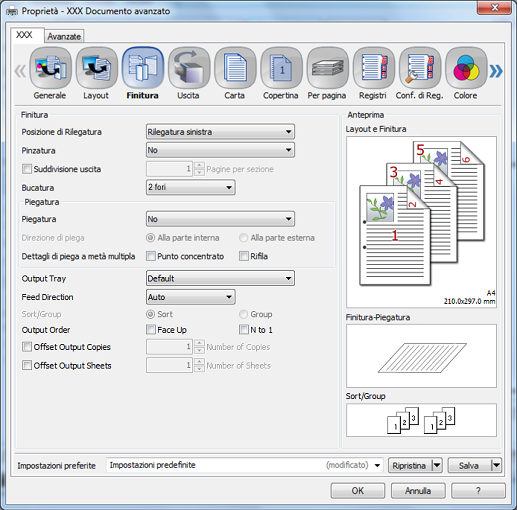This screenshot has height=510, width=517.
Task: Open the Generale settings icon
Action: (50, 68)
